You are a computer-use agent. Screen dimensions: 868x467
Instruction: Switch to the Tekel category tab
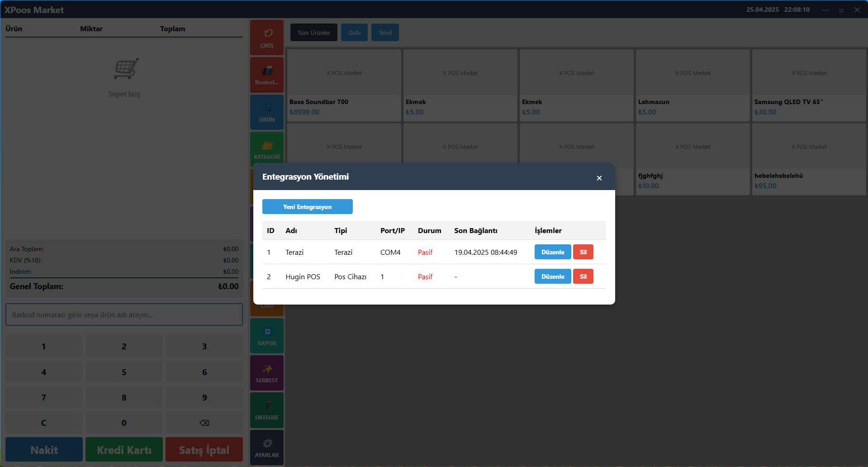[385, 33]
